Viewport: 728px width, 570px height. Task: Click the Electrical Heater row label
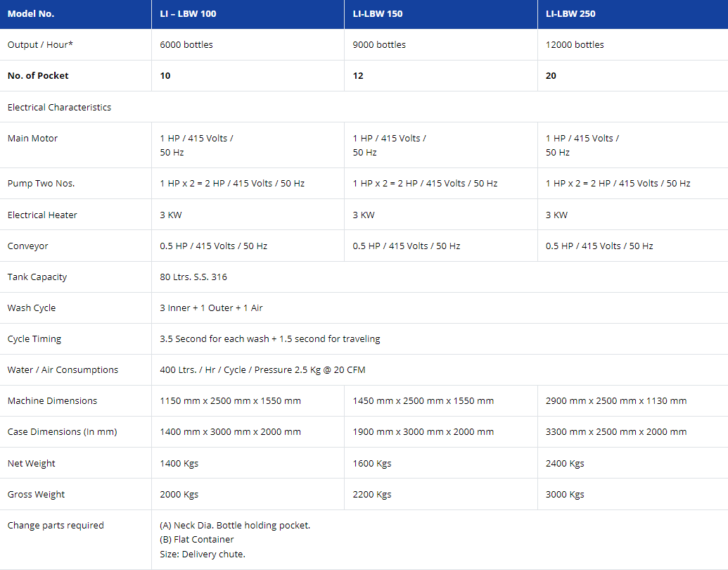(42, 215)
